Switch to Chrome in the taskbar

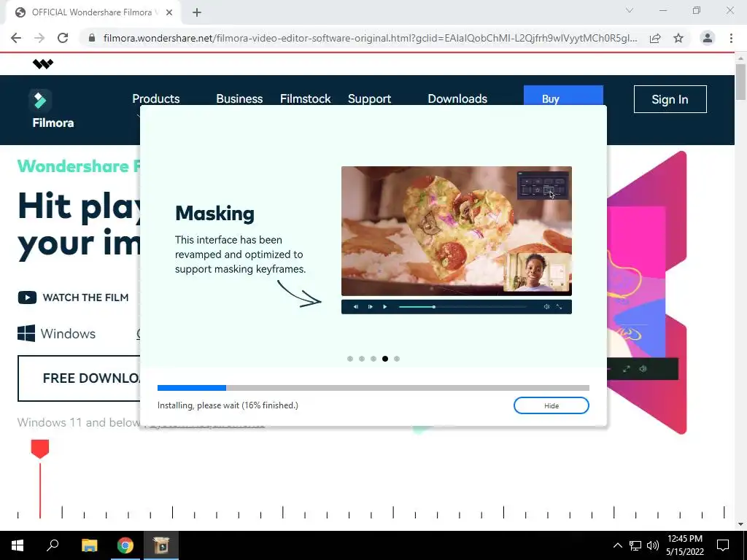tap(125, 545)
